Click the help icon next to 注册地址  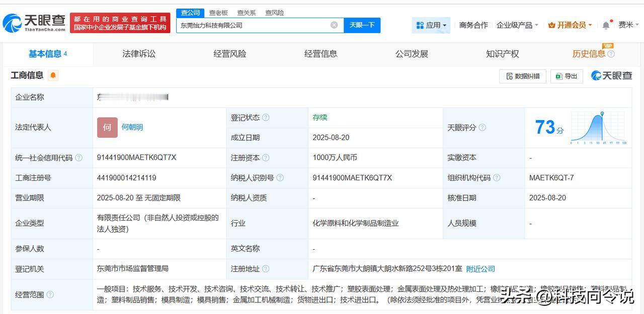click(x=266, y=269)
